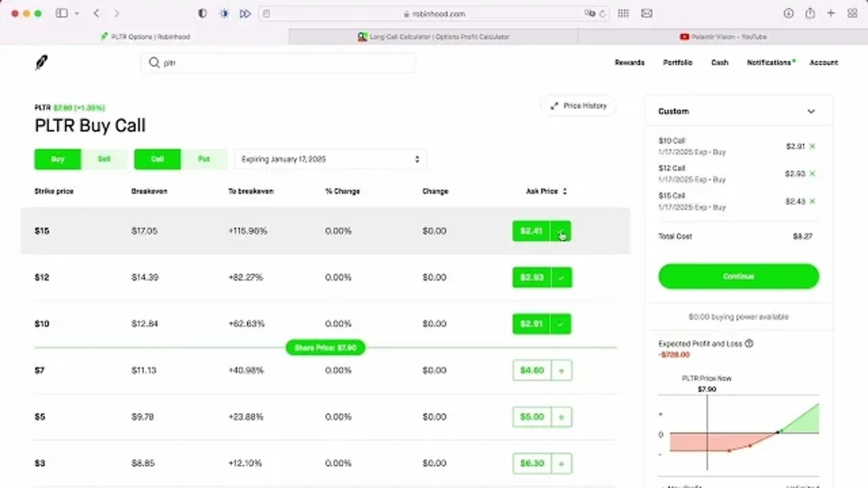Select the Buy toggle
Image resolution: width=868 pixels, height=488 pixels.
click(x=58, y=159)
